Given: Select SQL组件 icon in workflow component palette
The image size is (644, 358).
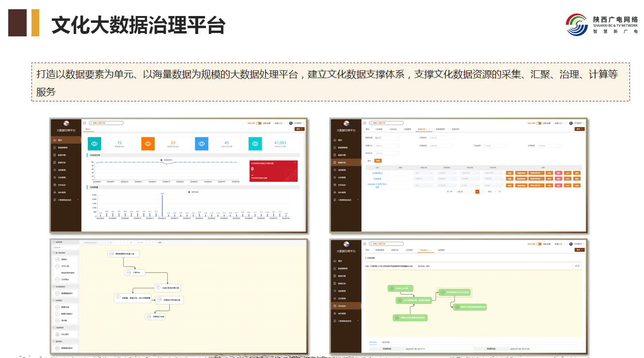Looking at the screenshot, I should (57, 334).
